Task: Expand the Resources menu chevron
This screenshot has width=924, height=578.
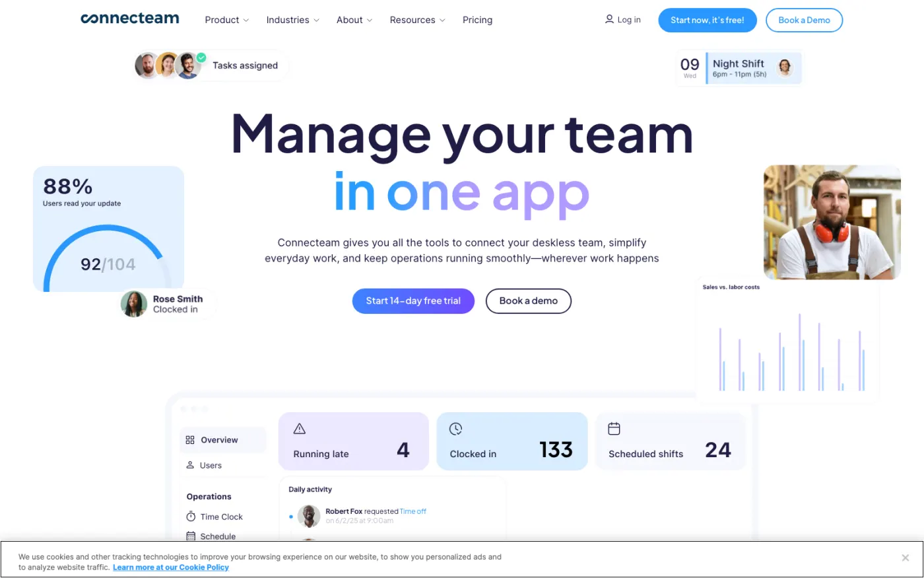Action: point(442,20)
